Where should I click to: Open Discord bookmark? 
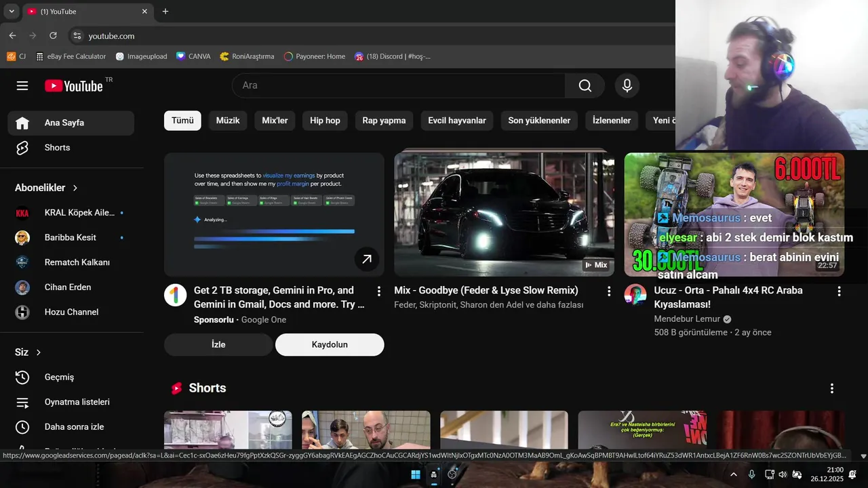pyautogui.click(x=393, y=56)
